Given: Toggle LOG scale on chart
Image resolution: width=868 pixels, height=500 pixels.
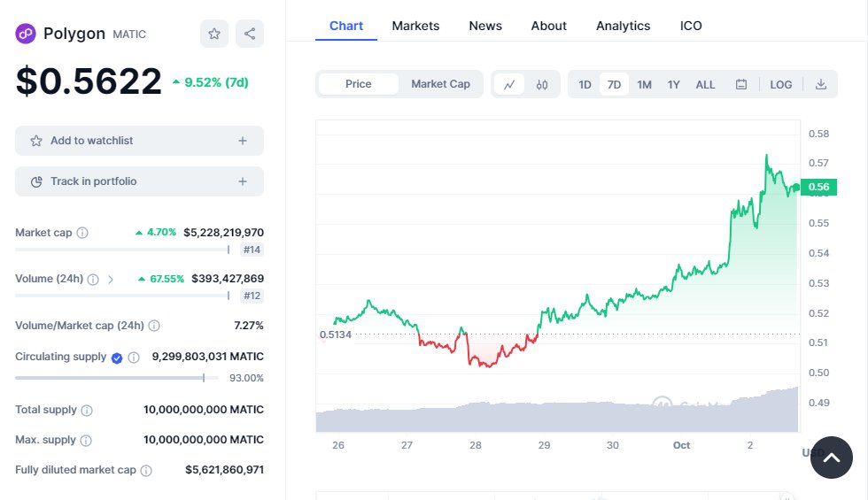Looking at the screenshot, I should point(780,85).
